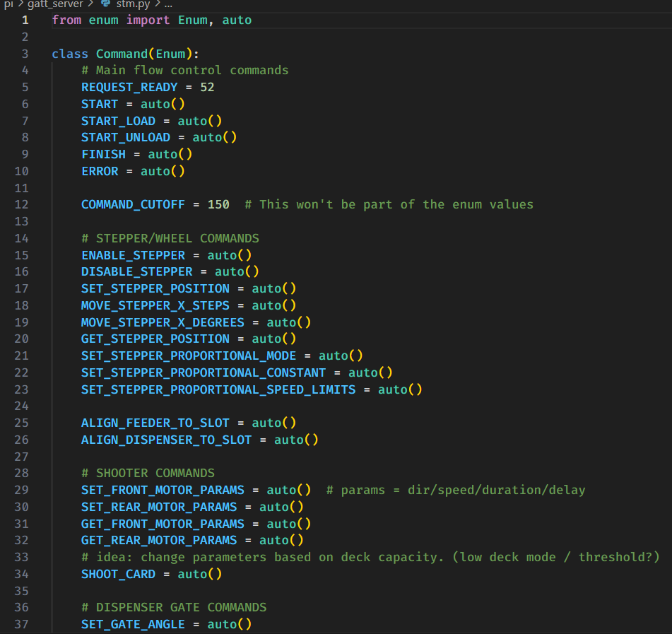This screenshot has width=672, height=634.
Task: Click line number 3 beside class Command
Action: (25, 54)
